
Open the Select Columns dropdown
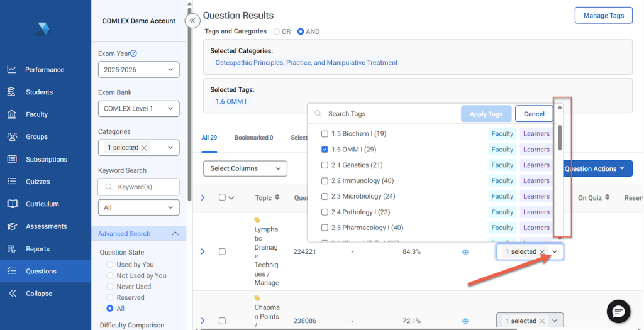pos(245,168)
